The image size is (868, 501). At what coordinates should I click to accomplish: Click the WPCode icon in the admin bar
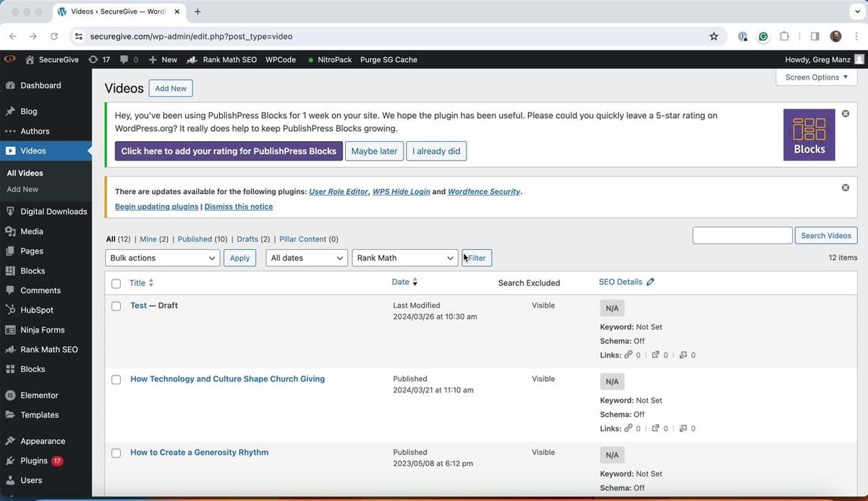pos(280,59)
